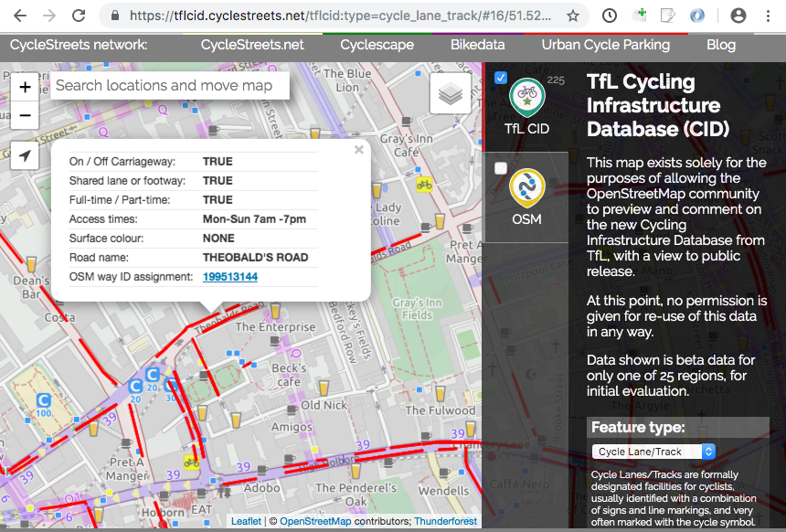Zoom in on the map
The height and width of the screenshot is (532, 786).
click(x=25, y=87)
